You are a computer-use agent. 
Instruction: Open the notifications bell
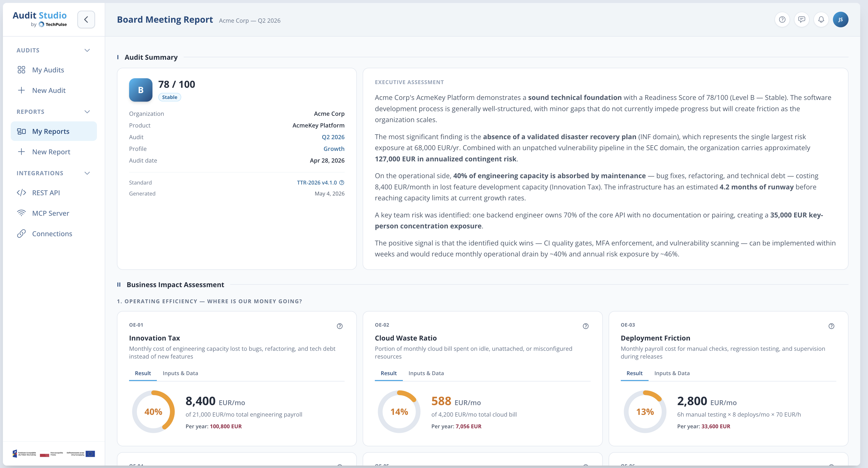coord(821,19)
